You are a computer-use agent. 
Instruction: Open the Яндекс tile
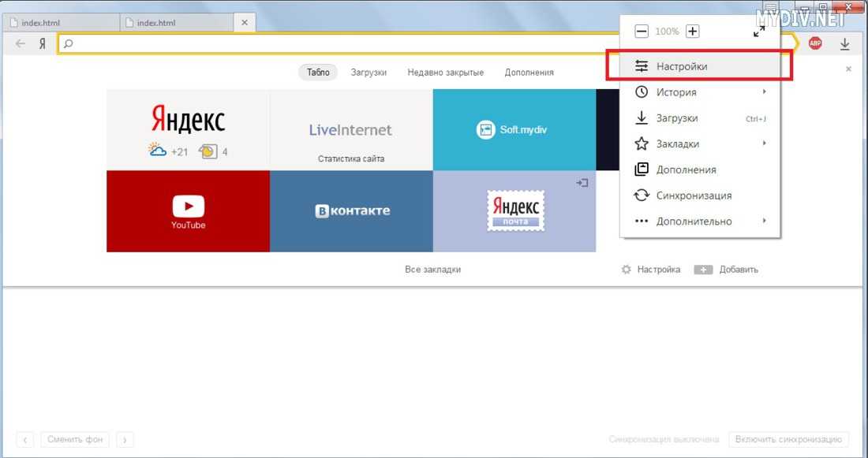coord(189,129)
